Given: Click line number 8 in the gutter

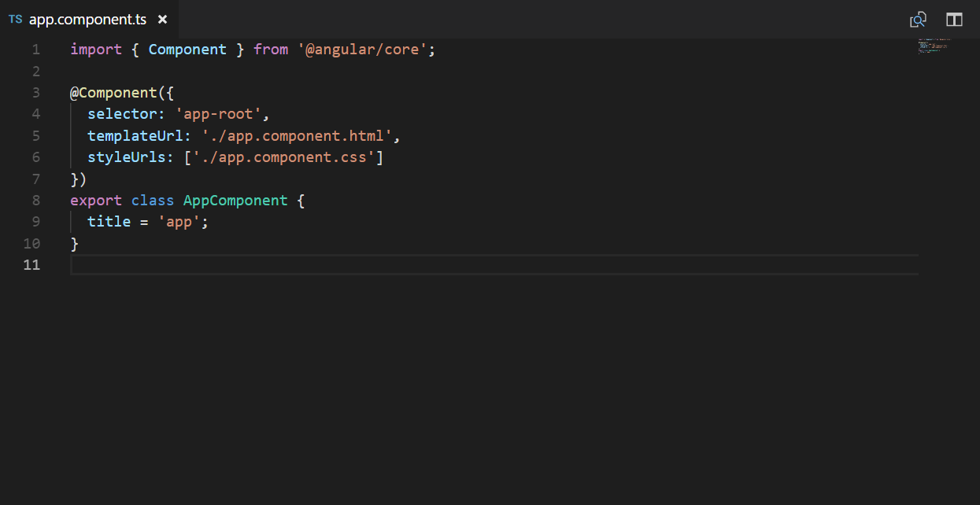Looking at the screenshot, I should pyautogui.click(x=35, y=201).
